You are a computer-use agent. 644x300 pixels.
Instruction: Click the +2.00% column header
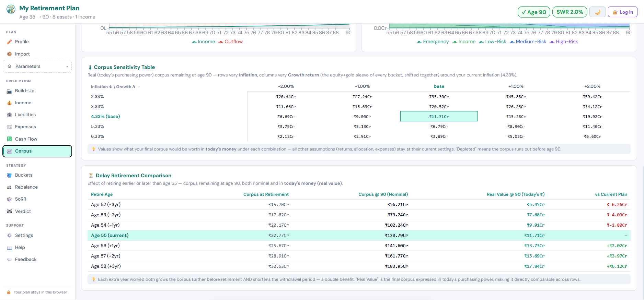tap(593, 86)
